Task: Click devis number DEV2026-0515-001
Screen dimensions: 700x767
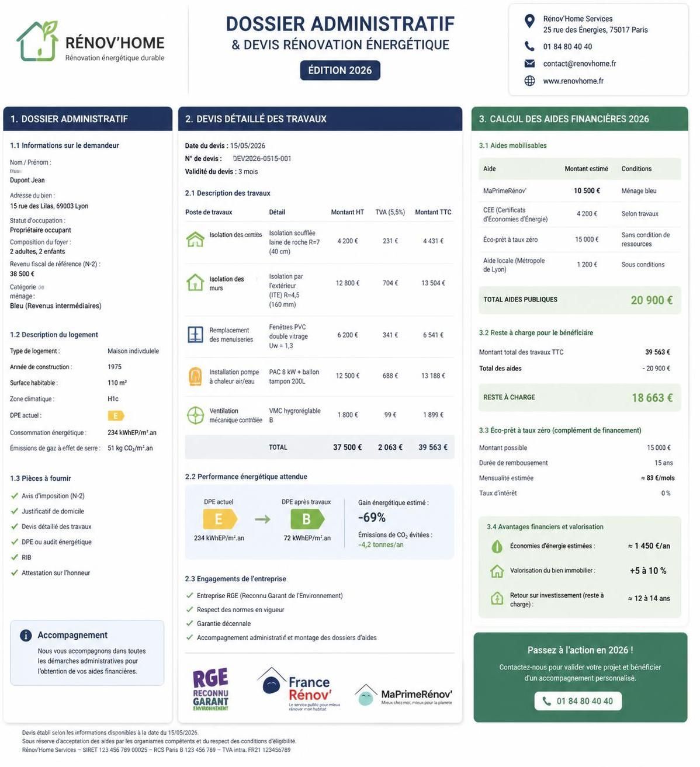Action: 262,158
